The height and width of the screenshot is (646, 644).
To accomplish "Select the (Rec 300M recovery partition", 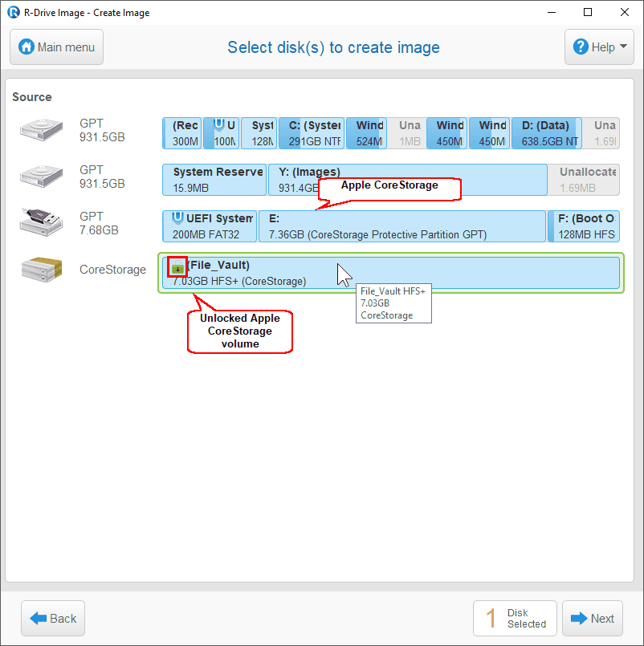I will [181, 133].
